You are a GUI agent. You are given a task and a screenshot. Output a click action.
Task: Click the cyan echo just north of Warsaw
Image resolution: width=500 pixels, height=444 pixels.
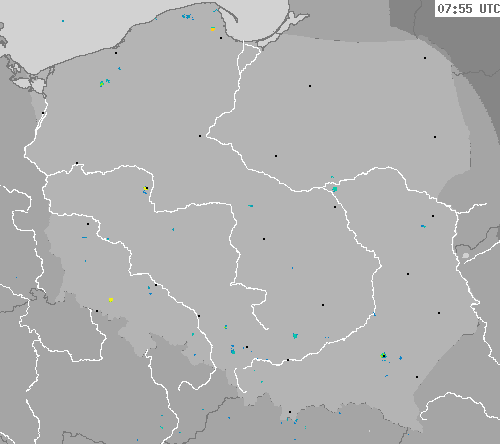(x=334, y=189)
